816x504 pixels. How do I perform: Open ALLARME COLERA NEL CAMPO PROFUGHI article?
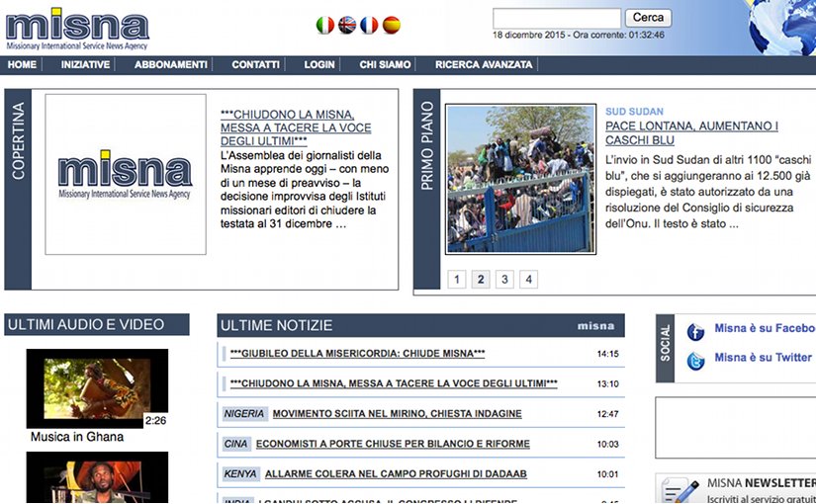pos(396,473)
